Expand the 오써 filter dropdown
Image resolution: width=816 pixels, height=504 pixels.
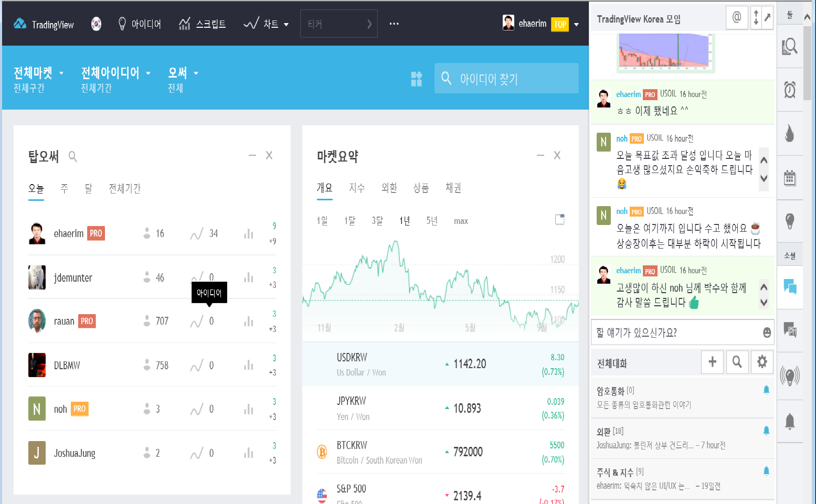[x=183, y=73]
